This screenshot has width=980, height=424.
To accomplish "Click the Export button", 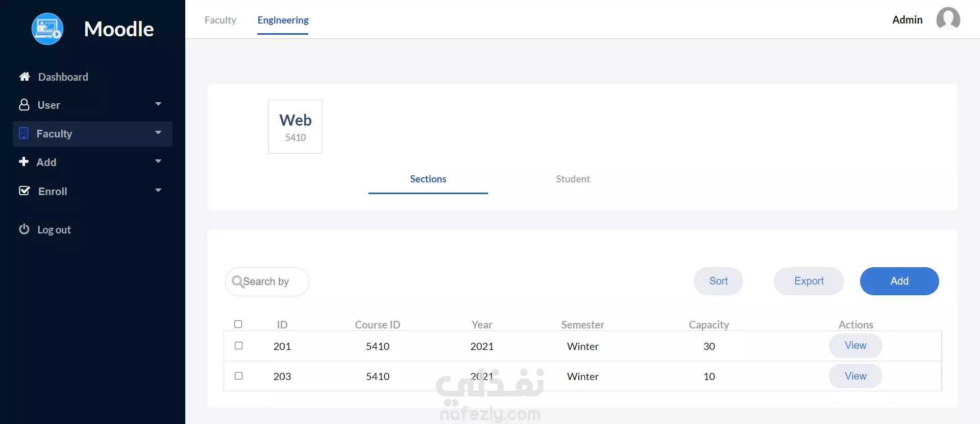I will coord(808,281).
